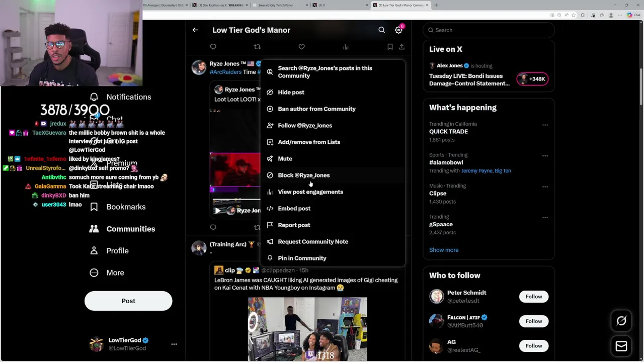This screenshot has height=362, width=644.
Task: Open @clippedszn quoted post author
Action: click(x=278, y=270)
